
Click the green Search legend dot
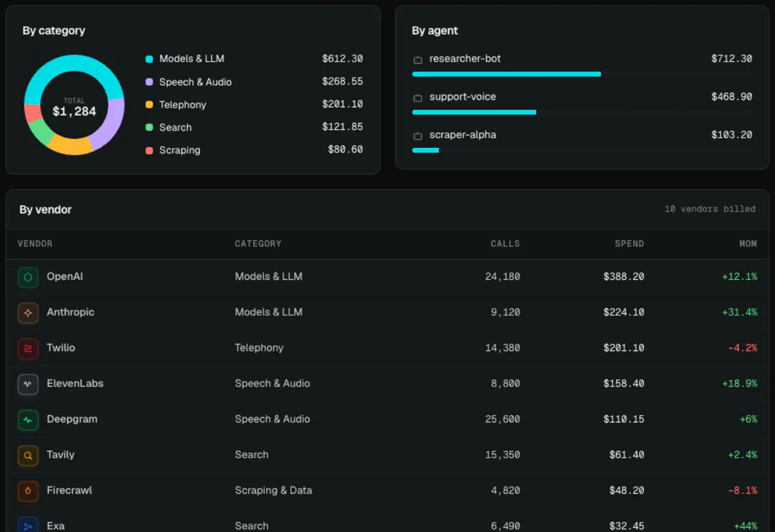click(x=149, y=127)
